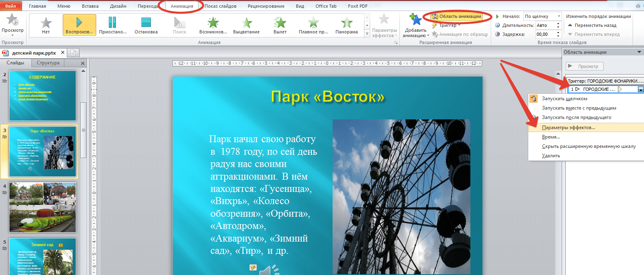Select slide 4 thumbnail with park photos
Image resolution: width=644 pixels, height=275 pixels.
[43, 207]
